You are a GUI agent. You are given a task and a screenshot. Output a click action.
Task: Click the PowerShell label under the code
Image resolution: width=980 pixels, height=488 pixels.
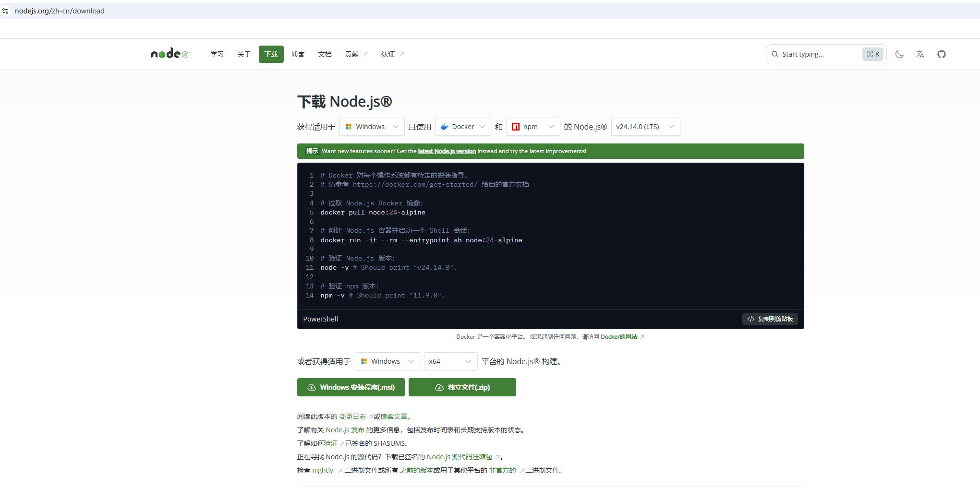(x=320, y=319)
